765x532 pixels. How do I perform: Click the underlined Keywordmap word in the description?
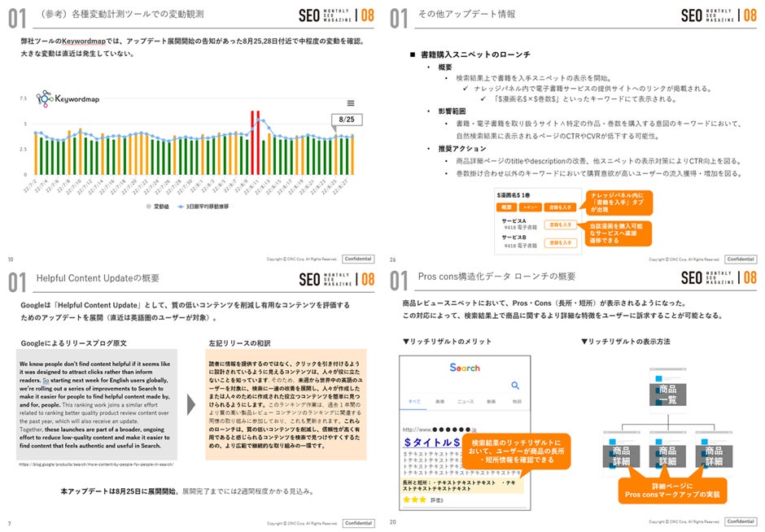(84, 41)
